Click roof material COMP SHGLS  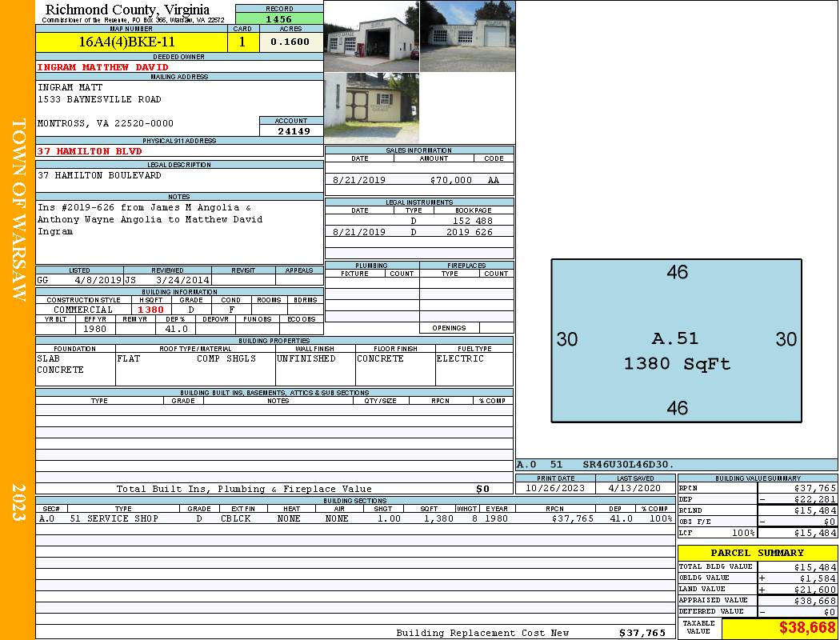click(226, 358)
